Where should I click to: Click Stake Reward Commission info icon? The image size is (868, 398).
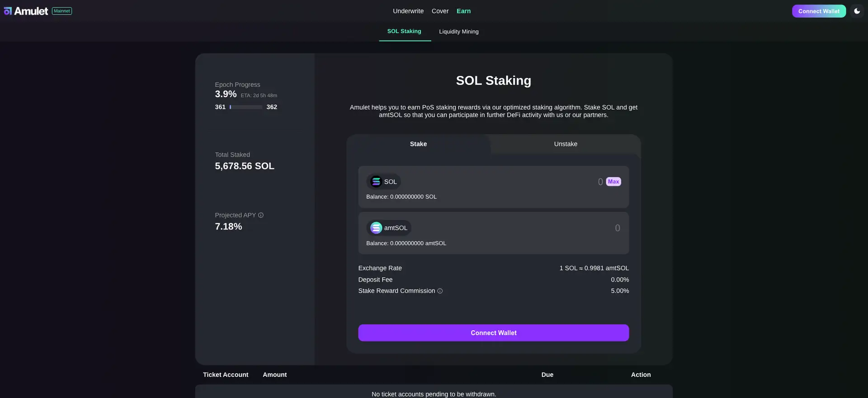click(440, 291)
